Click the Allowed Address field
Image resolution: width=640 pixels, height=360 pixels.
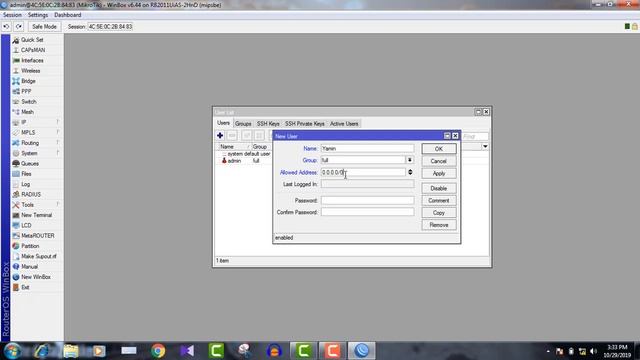363,173
